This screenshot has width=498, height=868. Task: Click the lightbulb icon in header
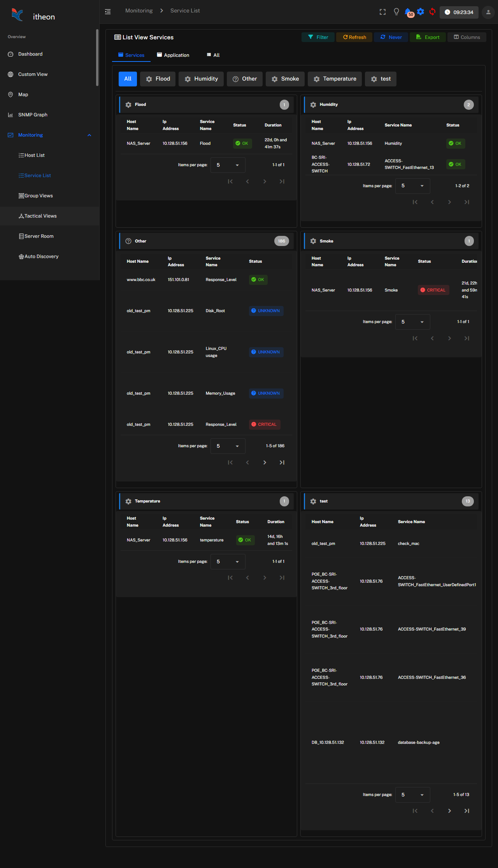[x=396, y=12]
